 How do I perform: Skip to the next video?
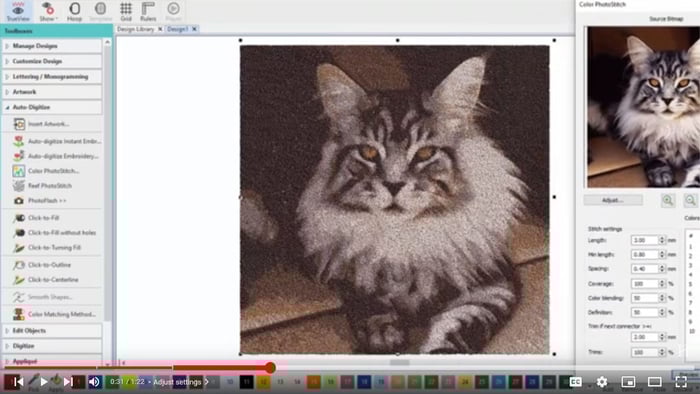(68, 382)
